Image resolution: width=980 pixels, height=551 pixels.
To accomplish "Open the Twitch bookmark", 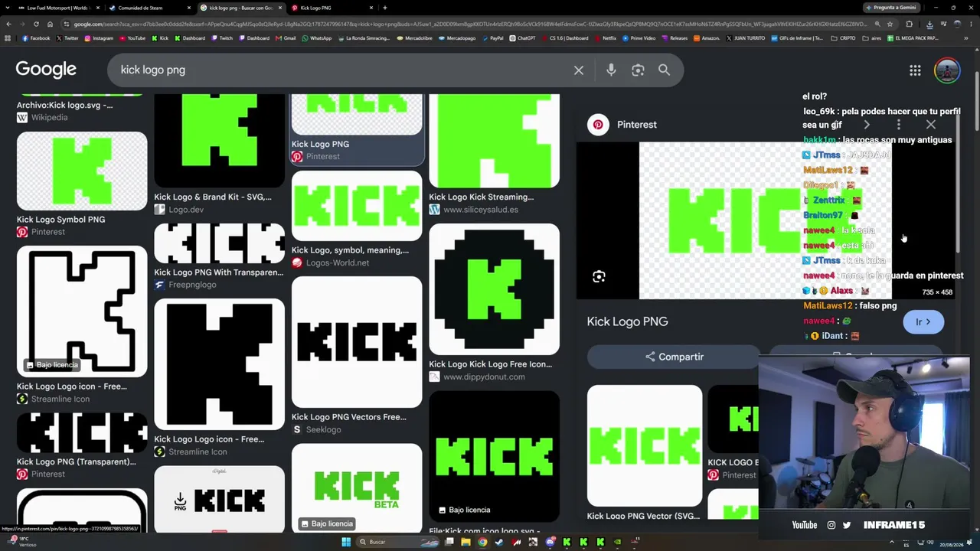I will pos(221,38).
